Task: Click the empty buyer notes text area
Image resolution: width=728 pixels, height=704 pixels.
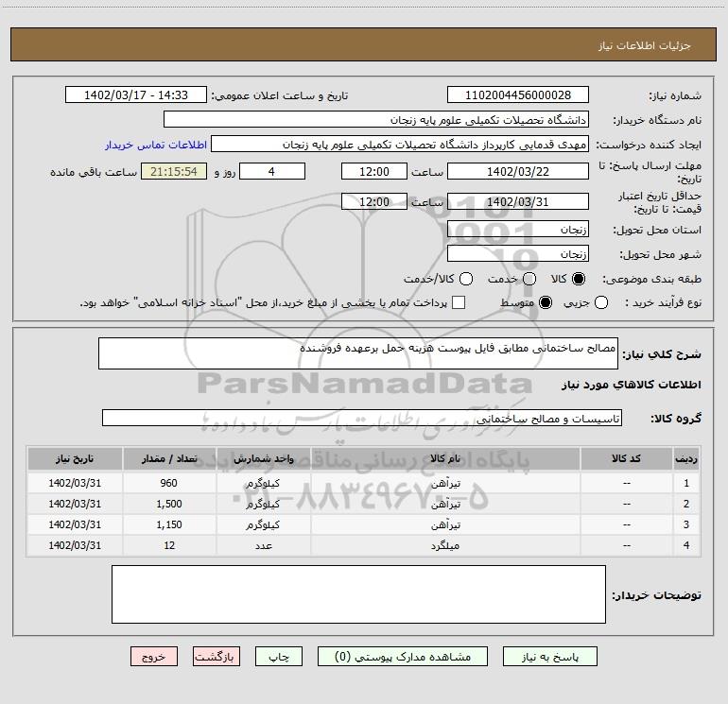Action: [358, 594]
